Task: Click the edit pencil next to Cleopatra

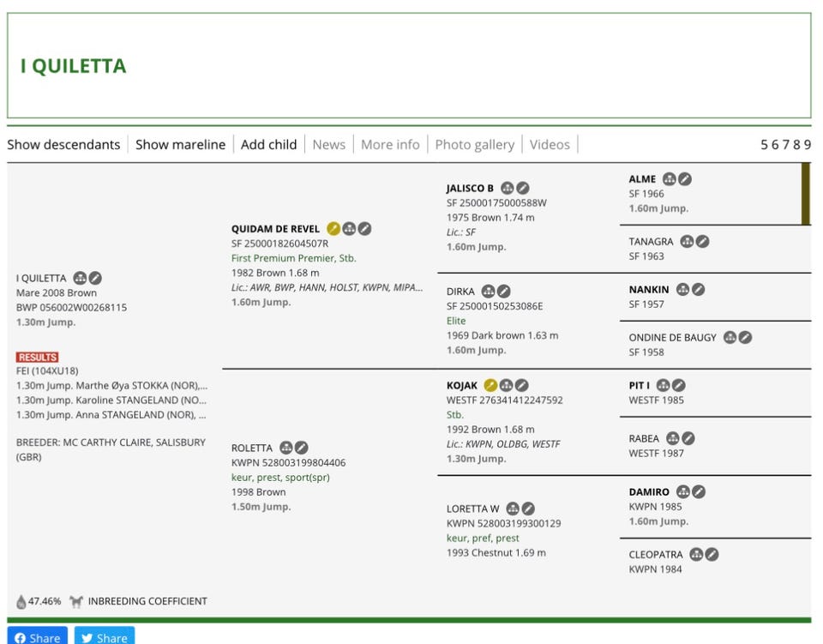Action: click(712, 555)
